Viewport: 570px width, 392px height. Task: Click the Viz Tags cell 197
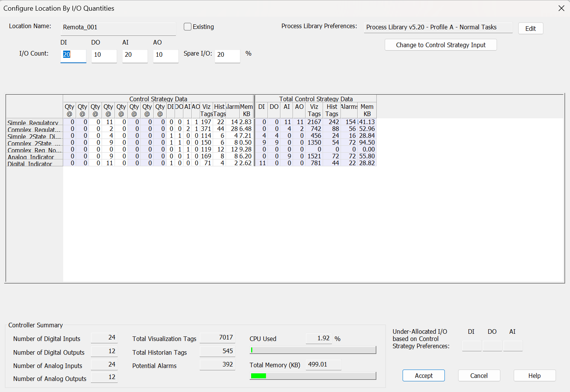pos(206,122)
